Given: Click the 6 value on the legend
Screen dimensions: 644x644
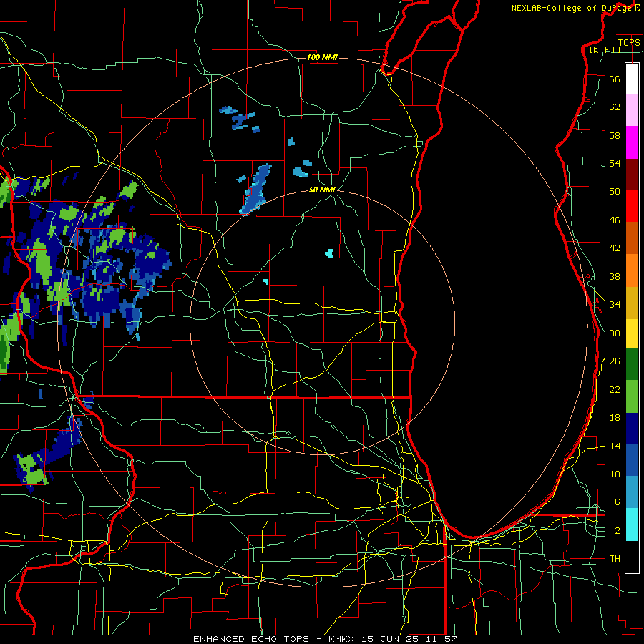Looking at the screenshot, I should [618, 502].
